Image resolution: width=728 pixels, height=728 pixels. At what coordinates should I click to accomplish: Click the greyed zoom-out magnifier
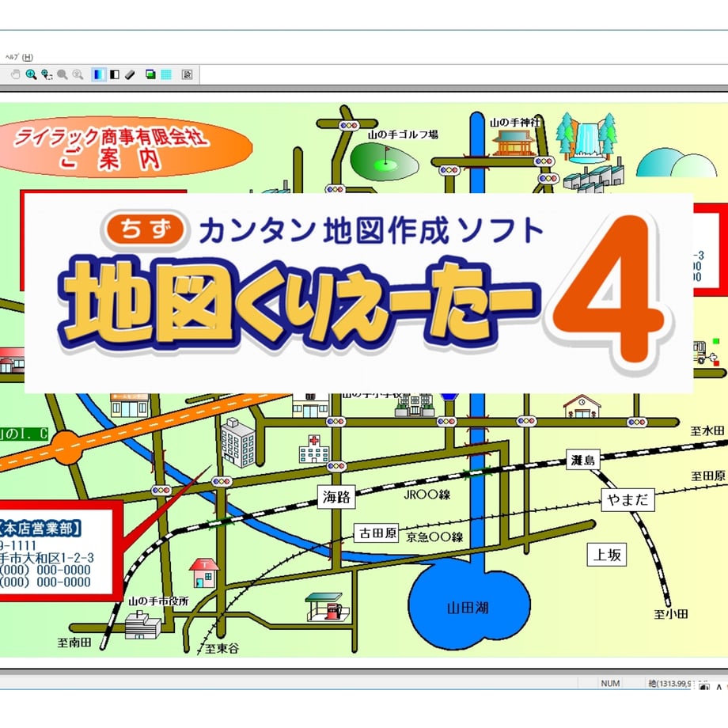(63, 74)
